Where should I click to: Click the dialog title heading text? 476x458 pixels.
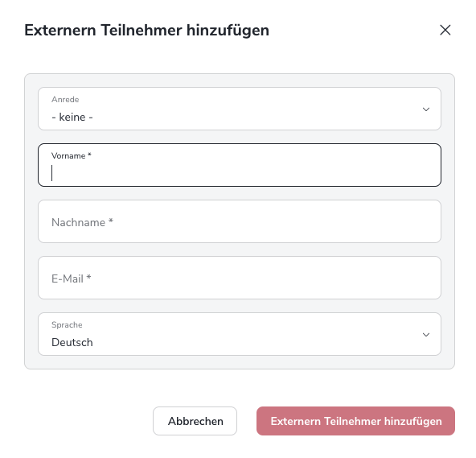[x=146, y=31]
